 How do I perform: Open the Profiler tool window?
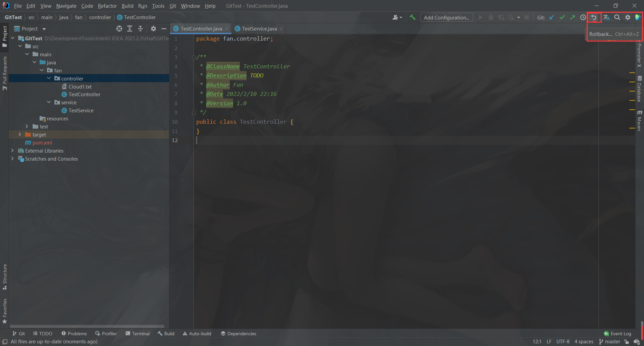[x=106, y=334]
